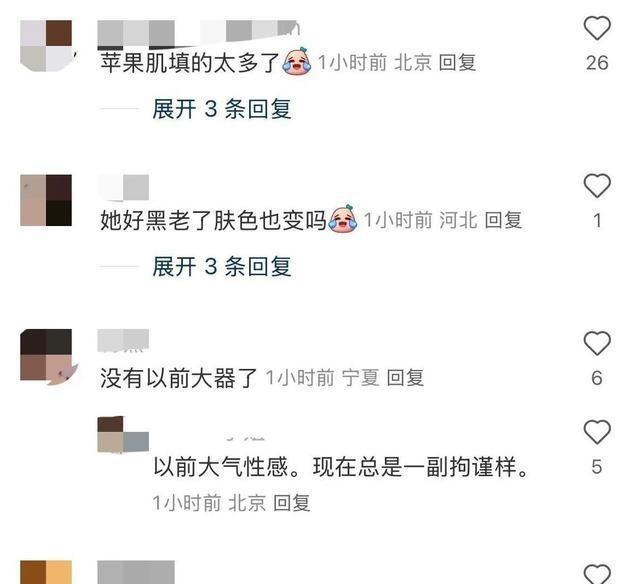640x584 pixels.
Task: Open avatar of the 以前大气性感 replier
Action: click(123, 434)
